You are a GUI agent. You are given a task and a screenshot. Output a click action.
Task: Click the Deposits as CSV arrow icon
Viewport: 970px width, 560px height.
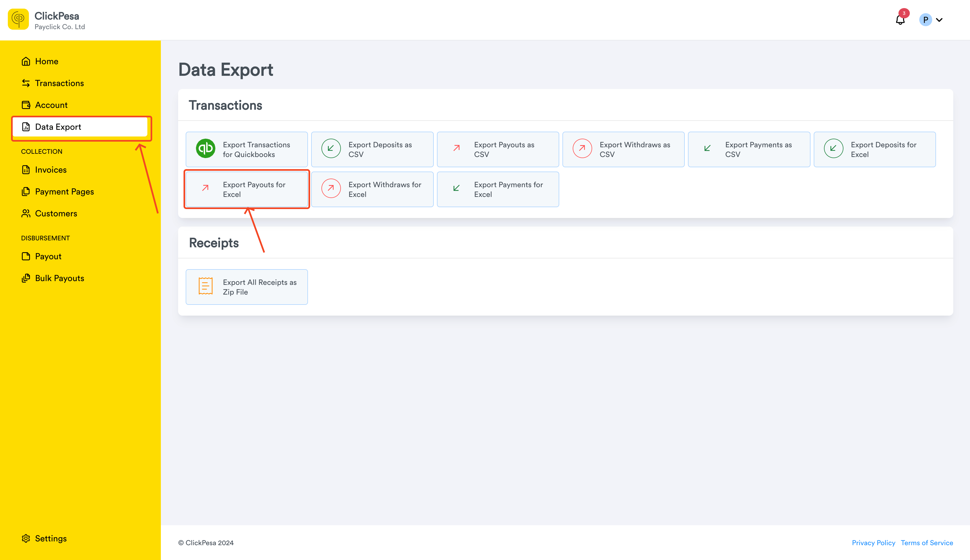click(x=331, y=148)
